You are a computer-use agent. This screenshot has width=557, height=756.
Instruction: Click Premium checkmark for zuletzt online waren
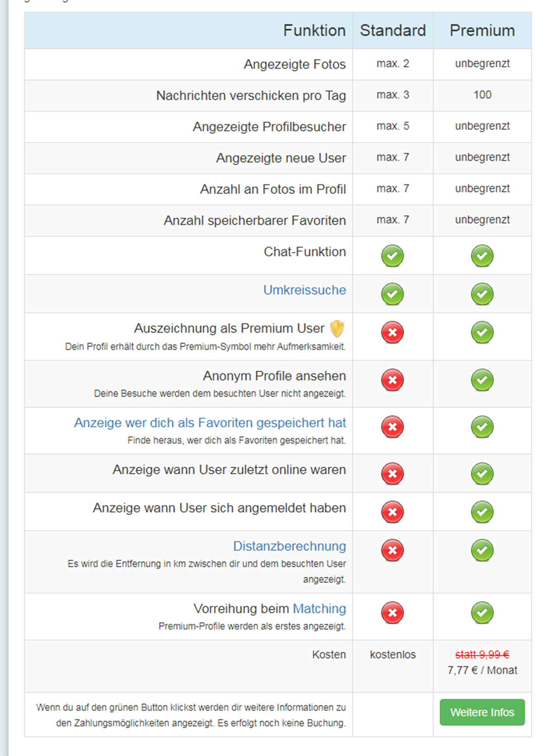click(482, 474)
